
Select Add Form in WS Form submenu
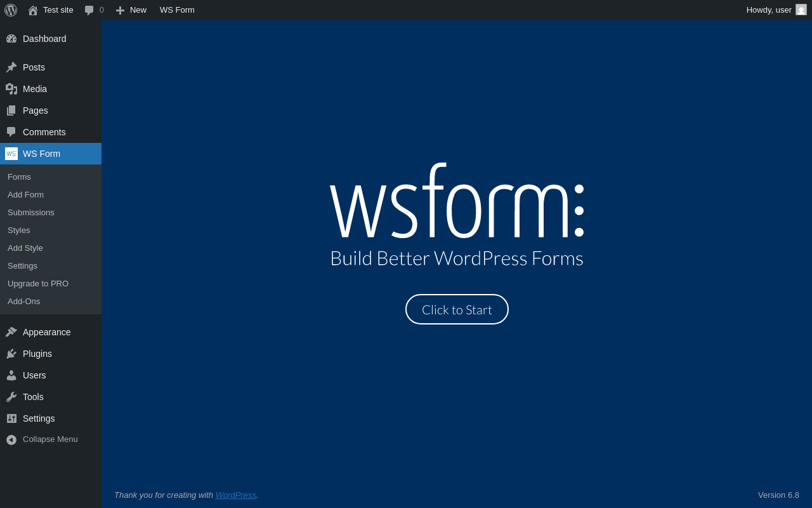[51, 195]
